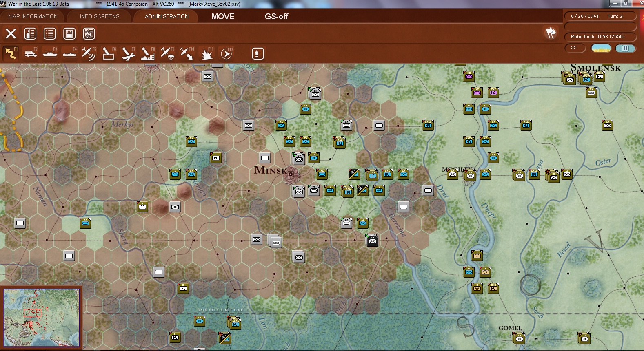Viewport: 644px width, 351px height.
Task: Select the F3 naval transport ship icon
Action: 50,53
